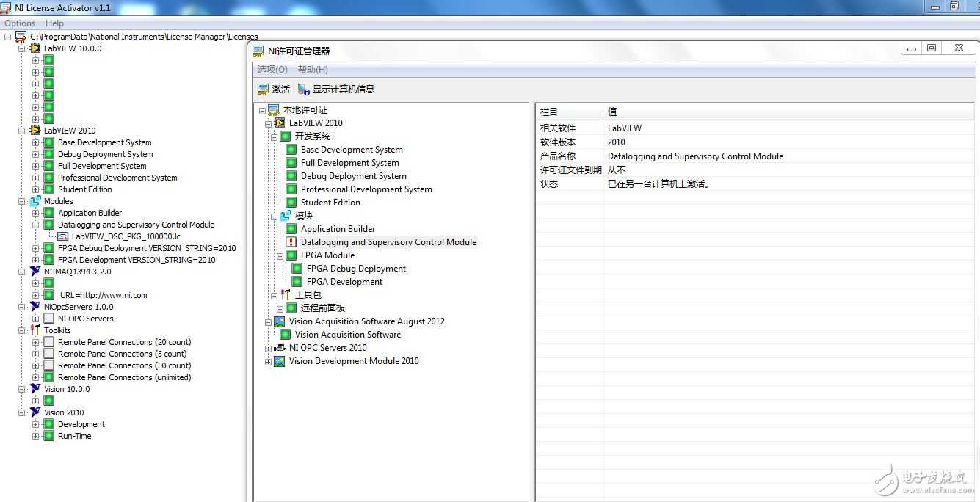
Task: Click green icon for 远程前面板
Action: click(291, 308)
